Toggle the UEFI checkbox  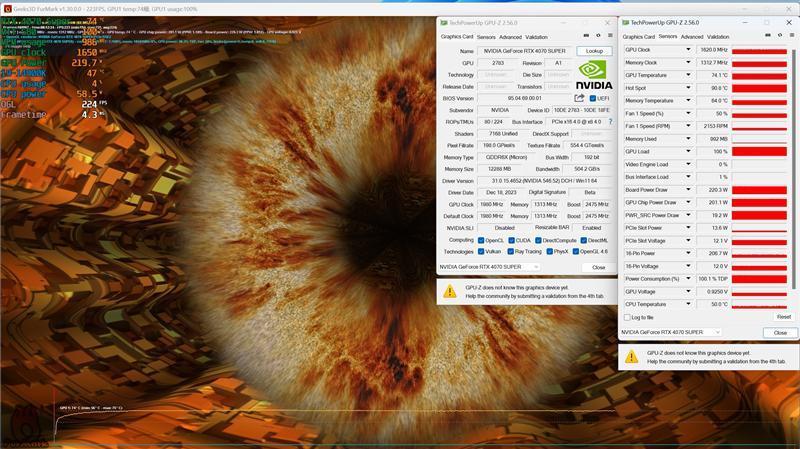click(593, 98)
